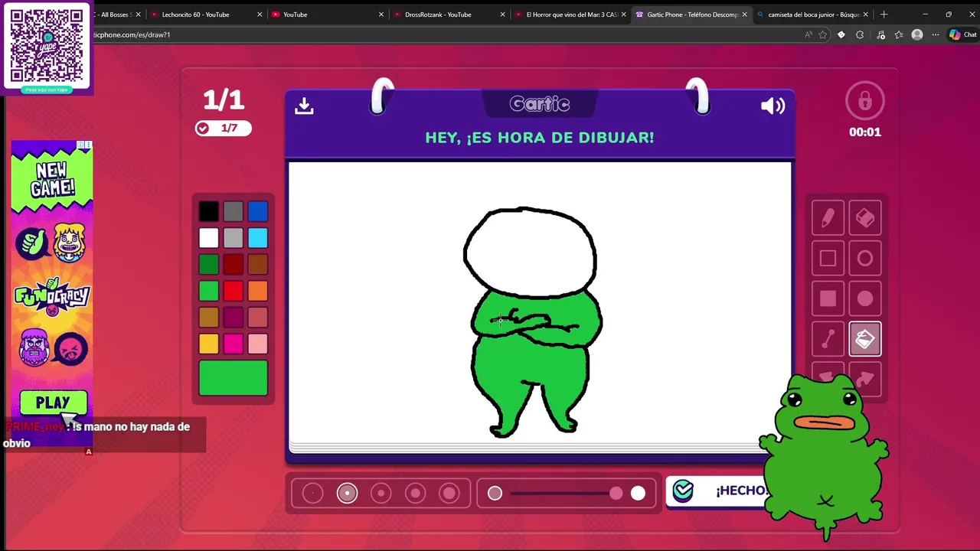Screen dimensions: 980x551
Task: Open the Copilot Chat button
Action: pos(963,34)
